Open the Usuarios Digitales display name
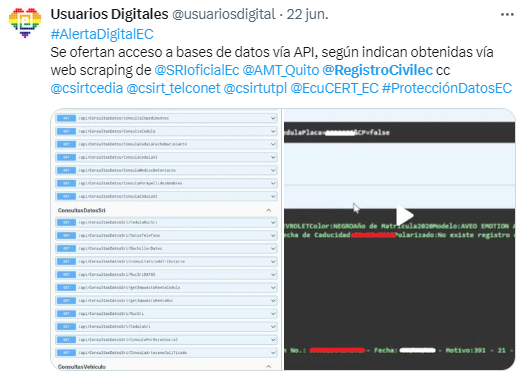The height and width of the screenshot is (377, 523). [x=109, y=14]
